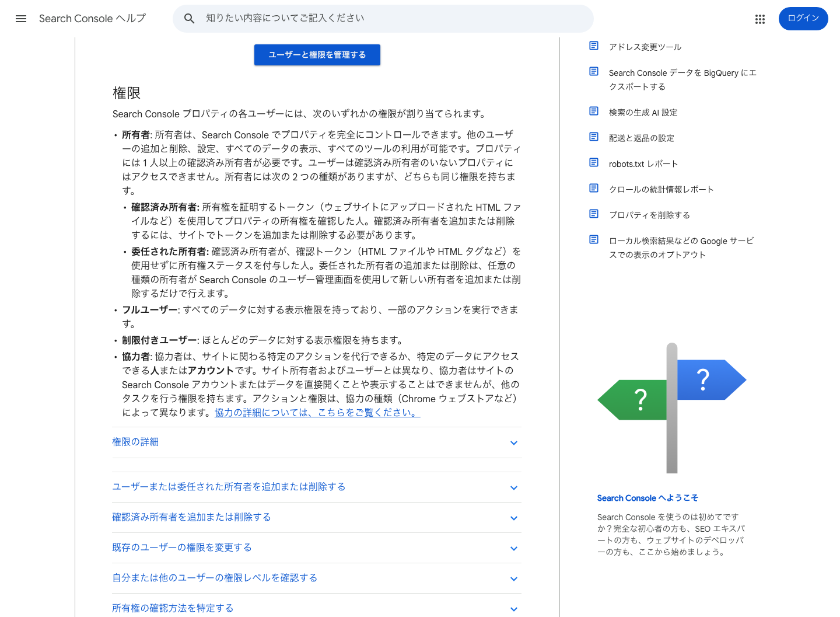This screenshot has height=617, width=840.
Task: Expand chevron for ユーザーまたは委任された所有者を追加または削除する
Action: pyautogui.click(x=514, y=488)
